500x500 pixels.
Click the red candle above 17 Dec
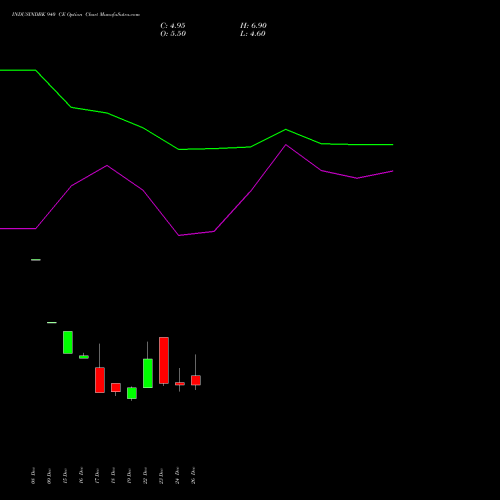tap(100, 380)
